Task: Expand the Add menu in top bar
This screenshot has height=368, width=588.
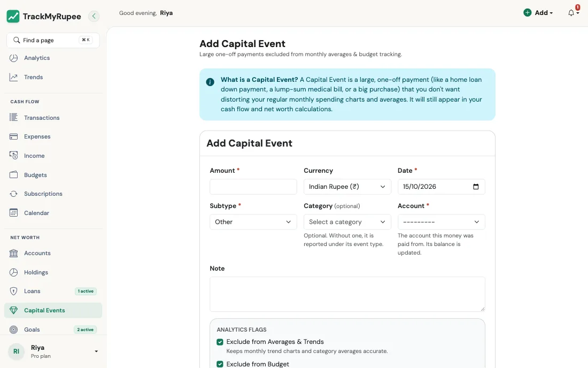Action: [538, 13]
